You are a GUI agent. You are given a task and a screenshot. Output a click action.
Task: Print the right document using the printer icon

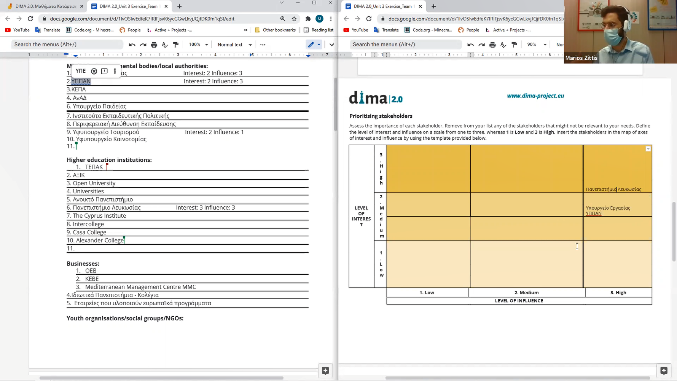click(492, 44)
